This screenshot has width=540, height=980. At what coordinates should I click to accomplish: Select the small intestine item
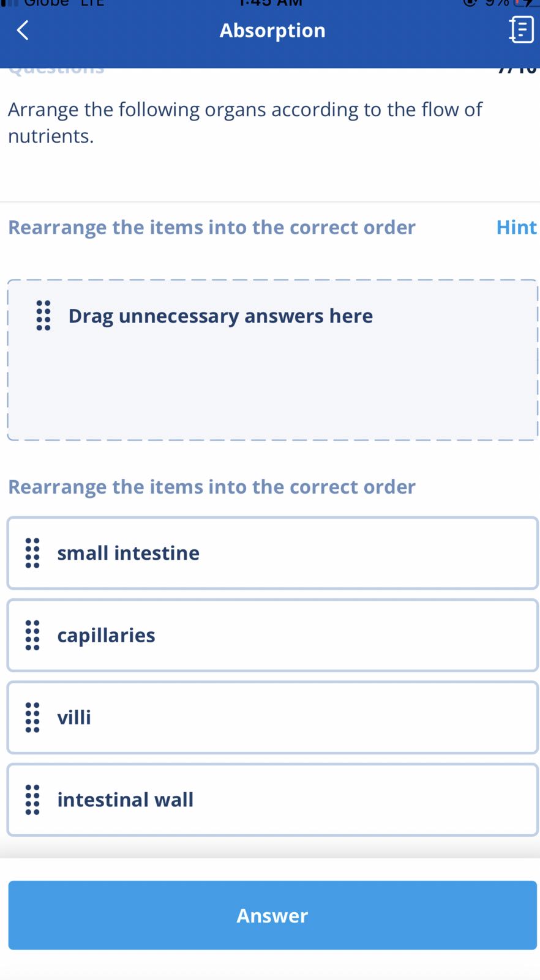[272, 553]
